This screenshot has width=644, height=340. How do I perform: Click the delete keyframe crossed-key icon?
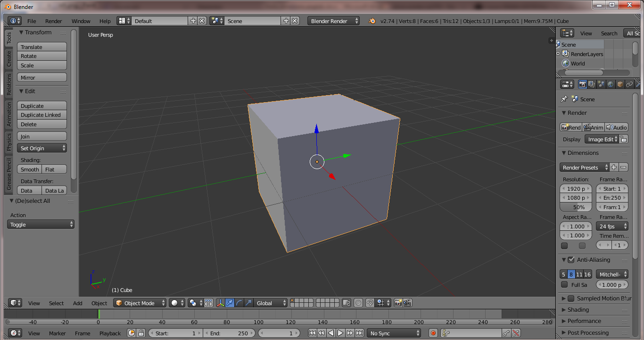click(x=516, y=333)
